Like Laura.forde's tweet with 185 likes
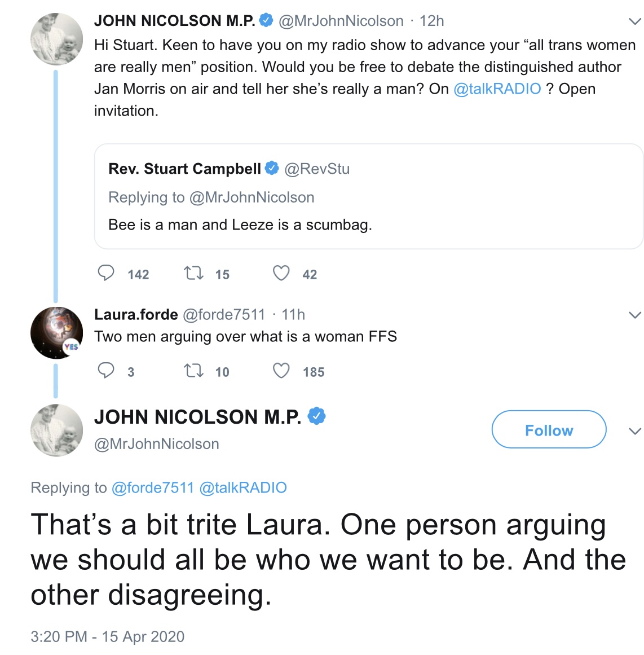The width and height of the screenshot is (644, 655). pyautogui.click(x=281, y=371)
